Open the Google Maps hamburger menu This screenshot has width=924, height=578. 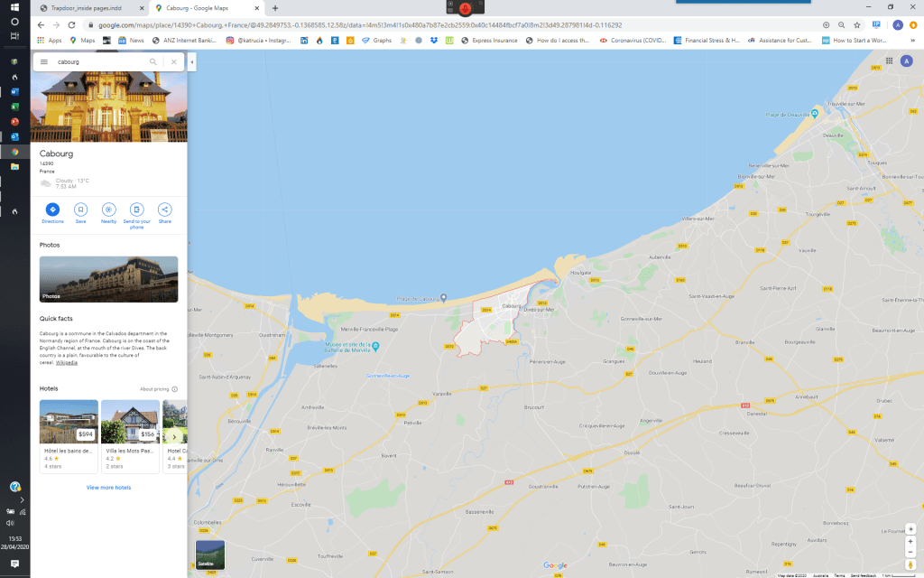[x=43, y=62]
